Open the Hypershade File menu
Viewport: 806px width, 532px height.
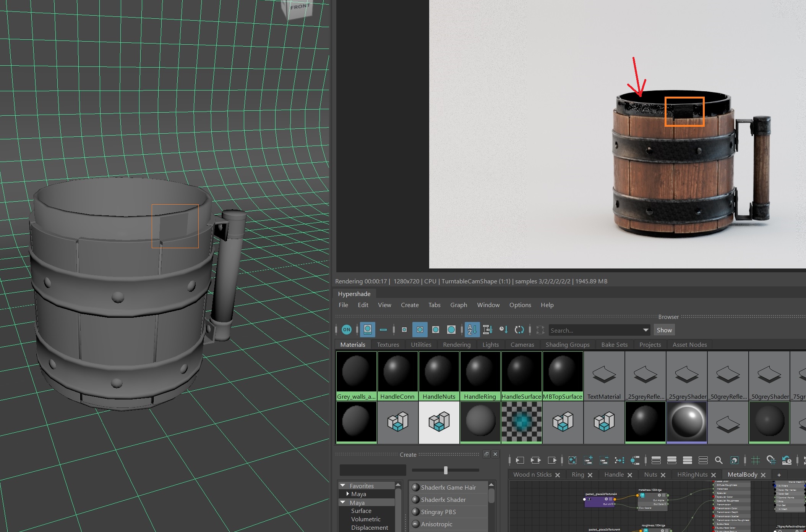click(343, 305)
